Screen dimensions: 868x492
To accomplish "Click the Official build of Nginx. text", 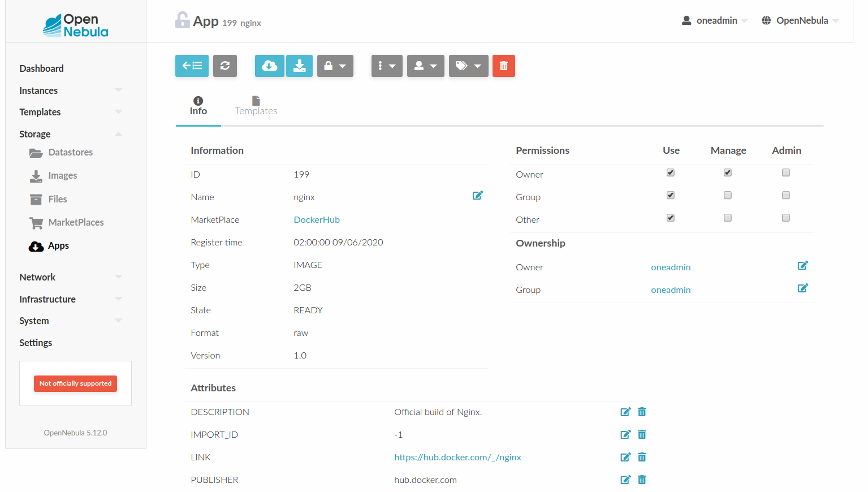I will (438, 412).
